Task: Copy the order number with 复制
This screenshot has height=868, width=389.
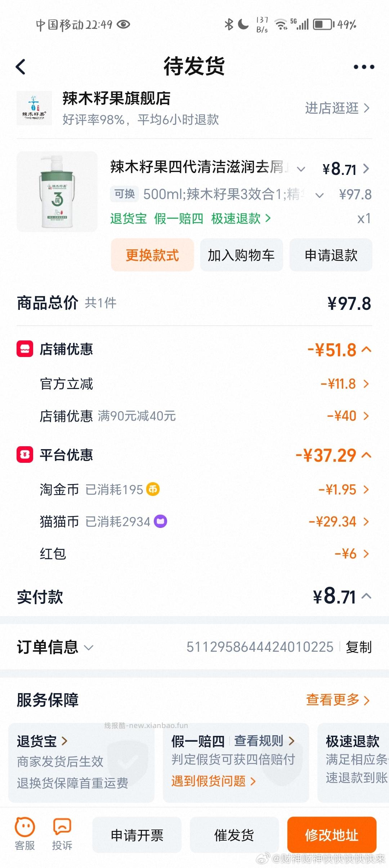Action: click(358, 647)
